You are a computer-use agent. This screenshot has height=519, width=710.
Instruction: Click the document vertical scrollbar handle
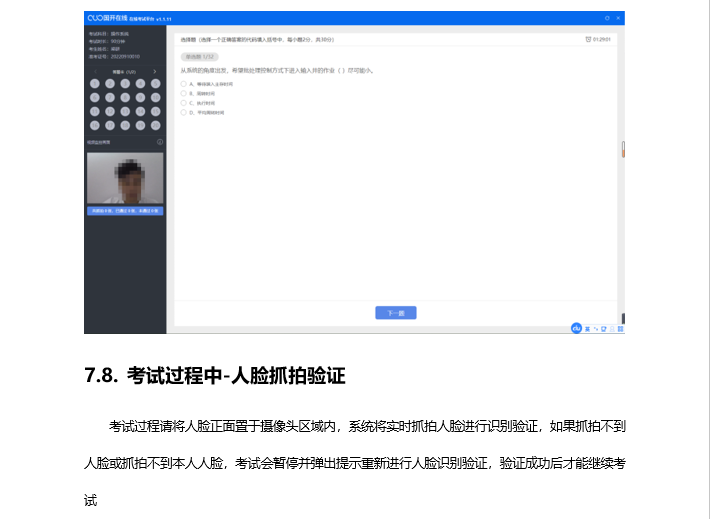point(623,149)
